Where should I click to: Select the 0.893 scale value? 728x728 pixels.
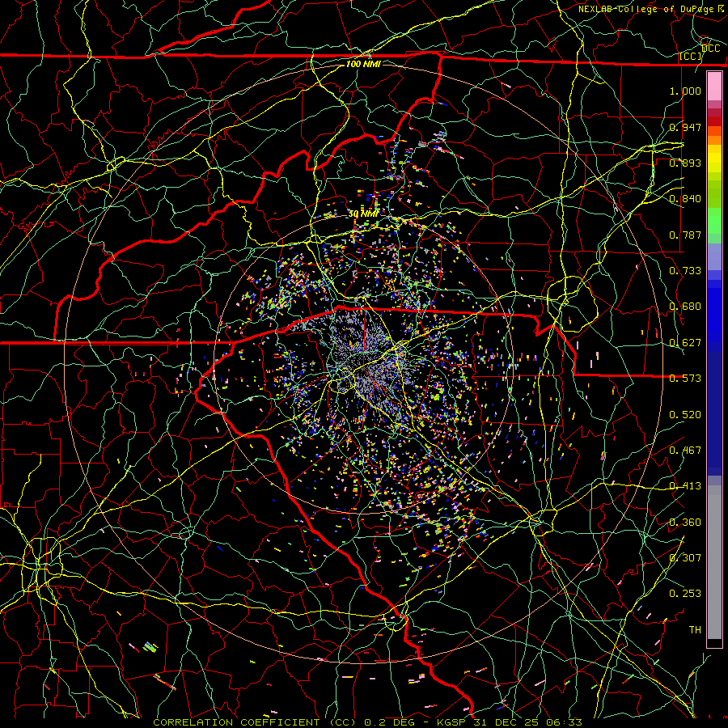(x=685, y=163)
